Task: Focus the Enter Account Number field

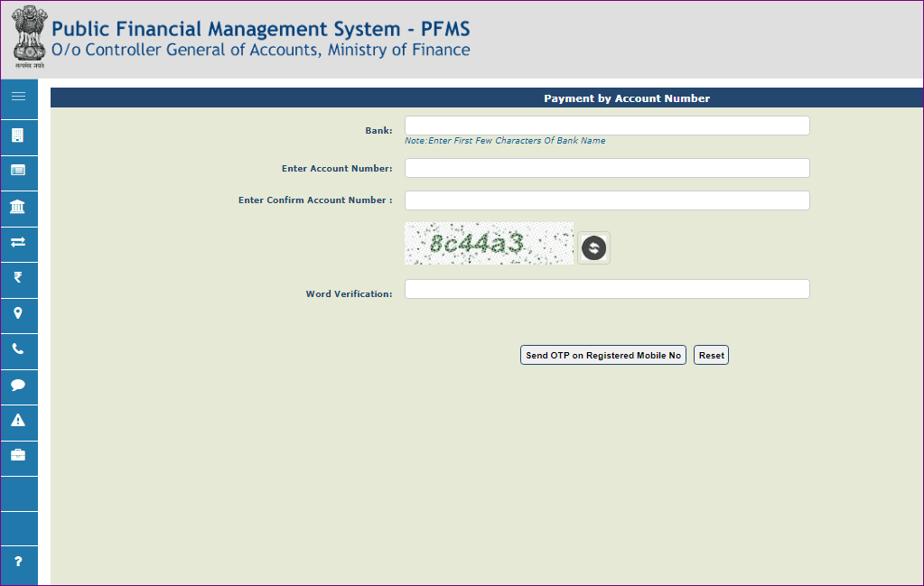Action: coord(607,168)
